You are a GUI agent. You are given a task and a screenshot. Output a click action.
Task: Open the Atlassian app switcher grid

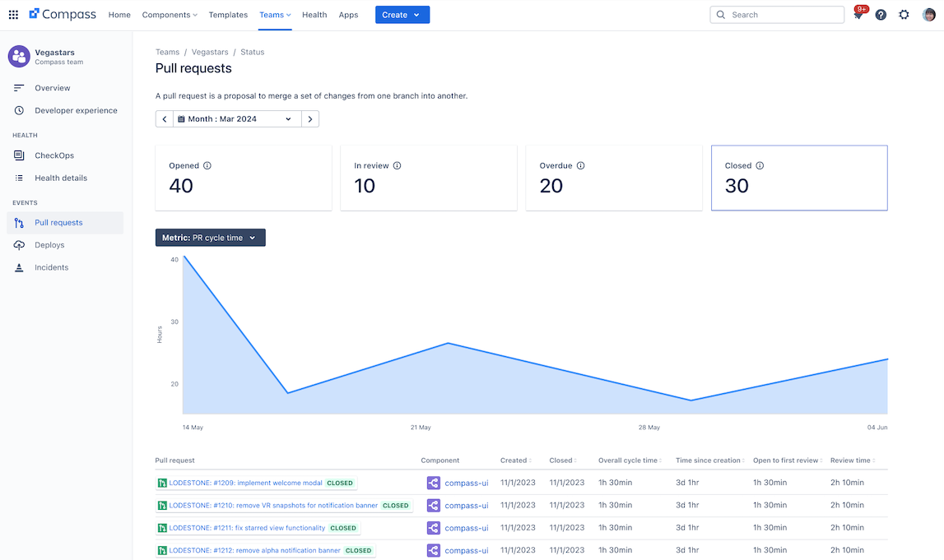(x=12, y=14)
